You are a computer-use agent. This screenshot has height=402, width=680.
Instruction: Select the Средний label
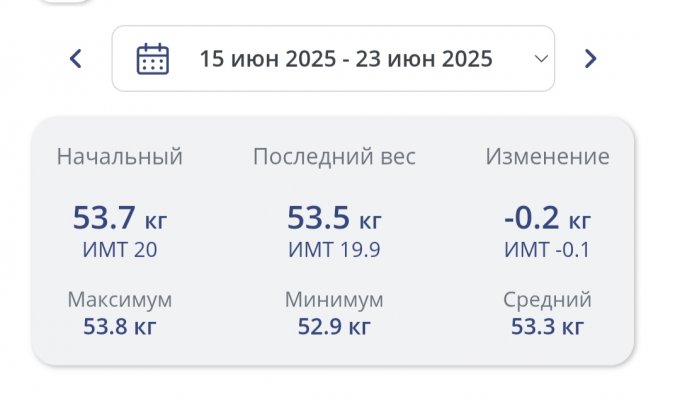coord(547,300)
